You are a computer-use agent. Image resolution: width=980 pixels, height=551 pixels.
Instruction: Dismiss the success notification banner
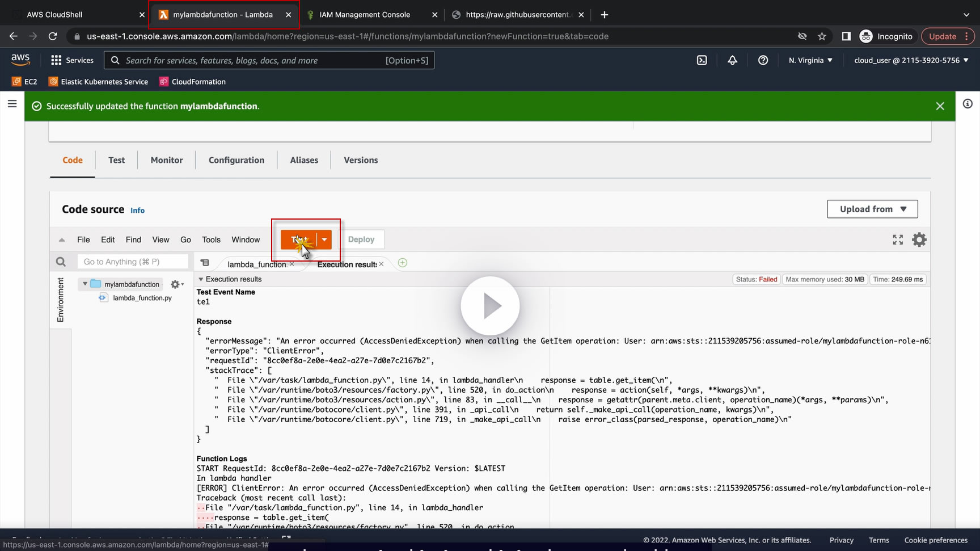(x=940, y=106)
